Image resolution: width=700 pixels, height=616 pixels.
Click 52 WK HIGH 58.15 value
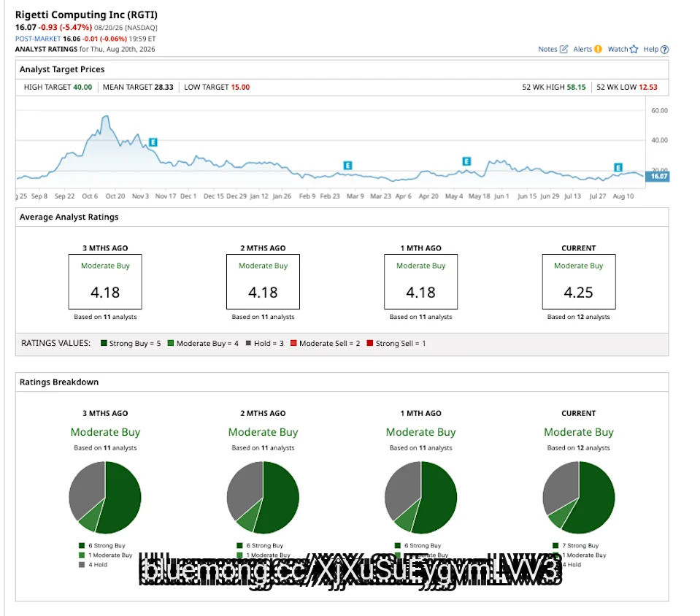[576, 87]
